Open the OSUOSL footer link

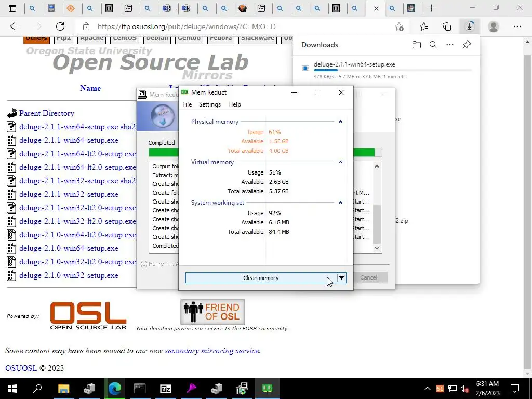[21, 368]
